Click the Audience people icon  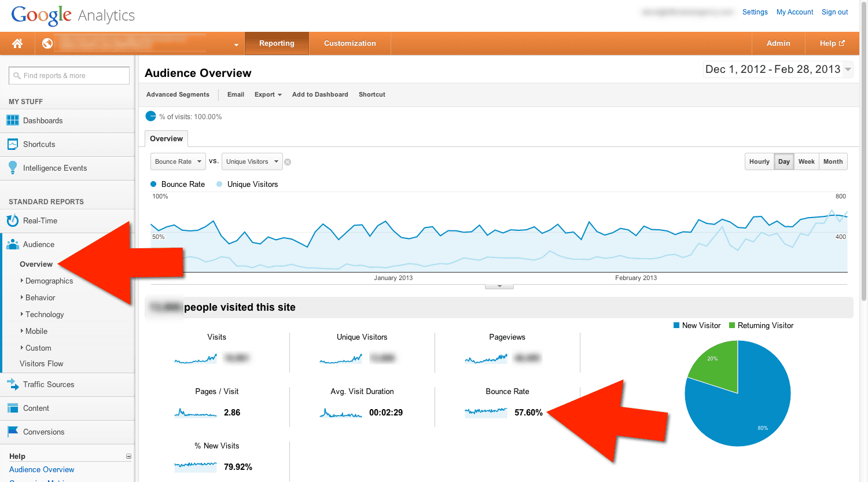point(13,244)
